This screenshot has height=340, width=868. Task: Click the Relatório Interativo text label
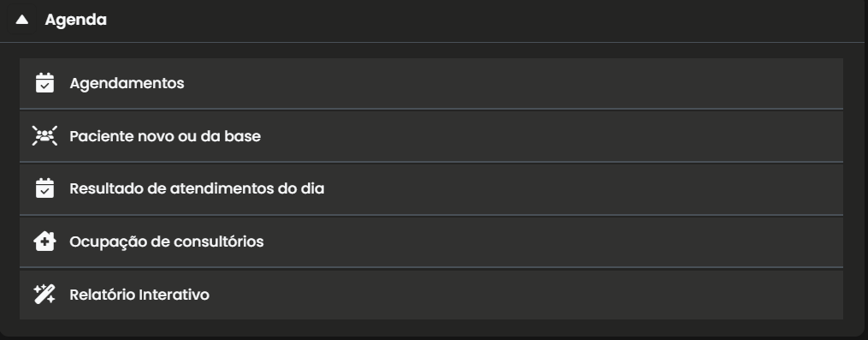pos(139,295)
